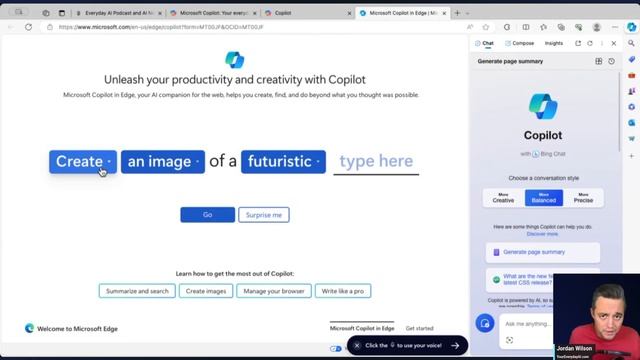This screenshot has height=360, width=640.
Task: Refresh the Copilot sidebar pane
Action: click(590, 43)
